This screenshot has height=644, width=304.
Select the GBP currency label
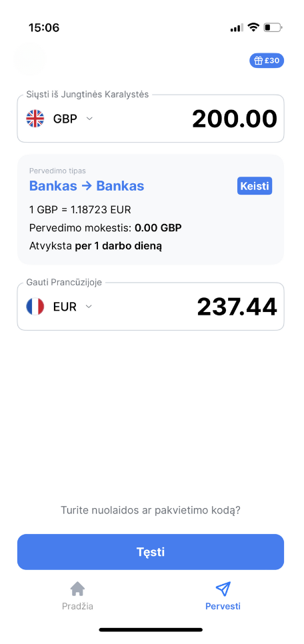coord(65,119)
